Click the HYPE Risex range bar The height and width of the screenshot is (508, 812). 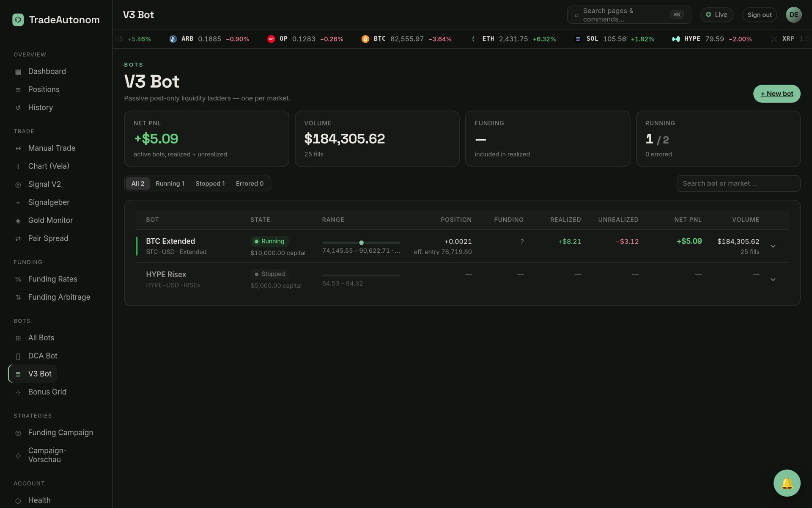[361, 275]
